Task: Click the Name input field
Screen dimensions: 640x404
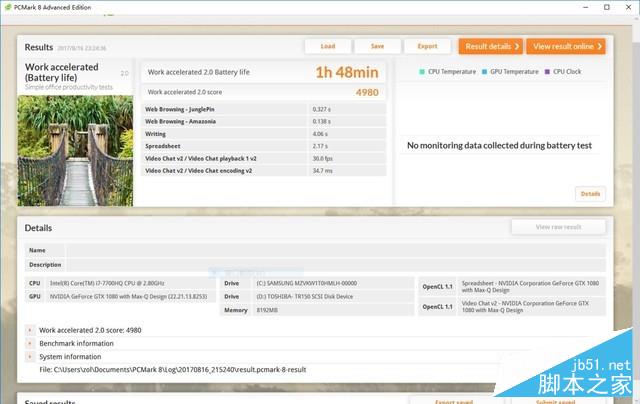Action: pos(336,250)
